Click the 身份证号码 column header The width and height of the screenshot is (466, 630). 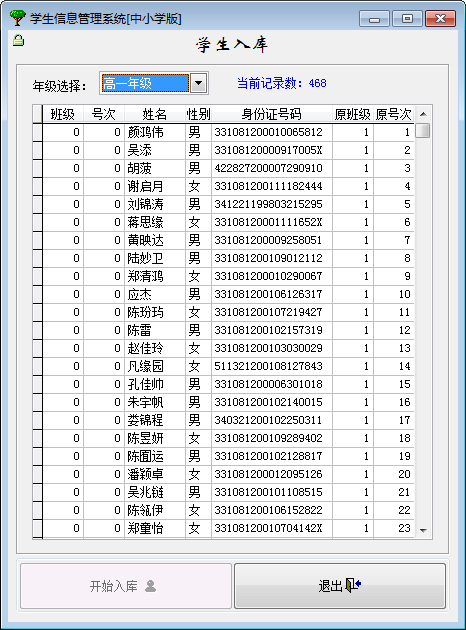pyautogui.click(x=272, y=114)
